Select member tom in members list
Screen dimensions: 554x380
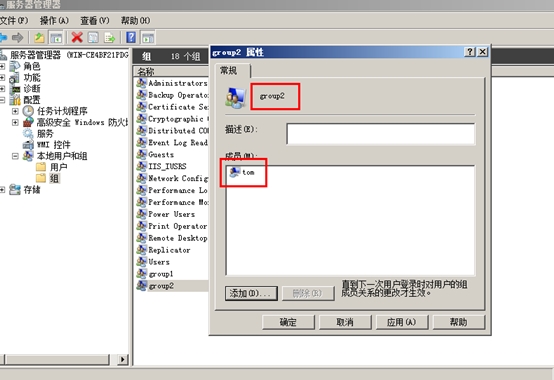click(242, 172)
